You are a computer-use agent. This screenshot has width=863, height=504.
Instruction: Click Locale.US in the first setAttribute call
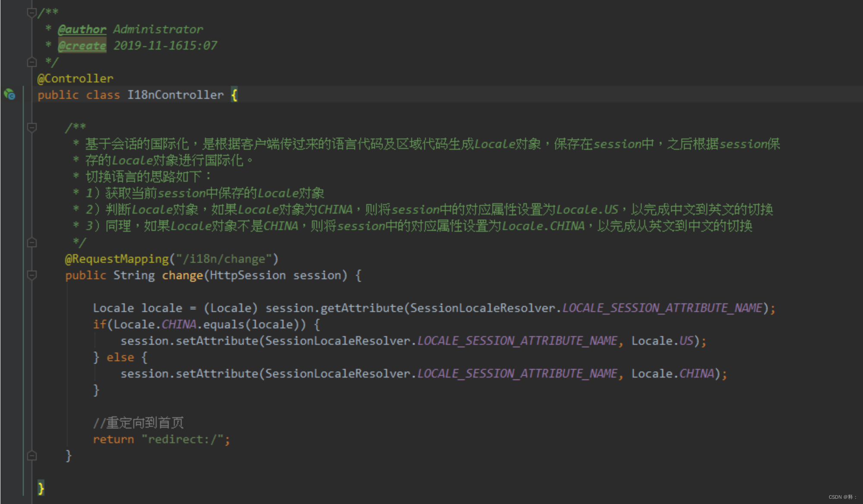[x=662, y=341]
